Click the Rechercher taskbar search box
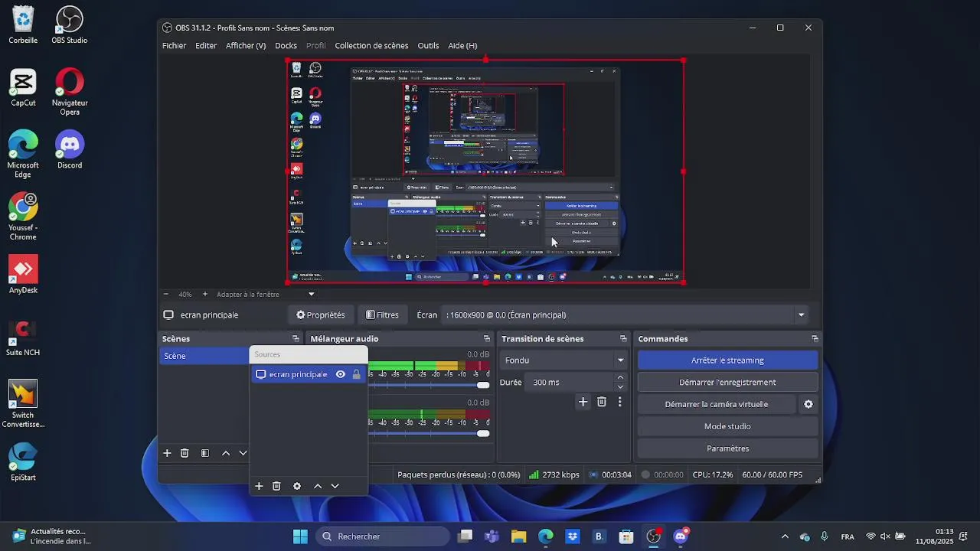Viewport: 980px width, 551px height. (381, 536)
